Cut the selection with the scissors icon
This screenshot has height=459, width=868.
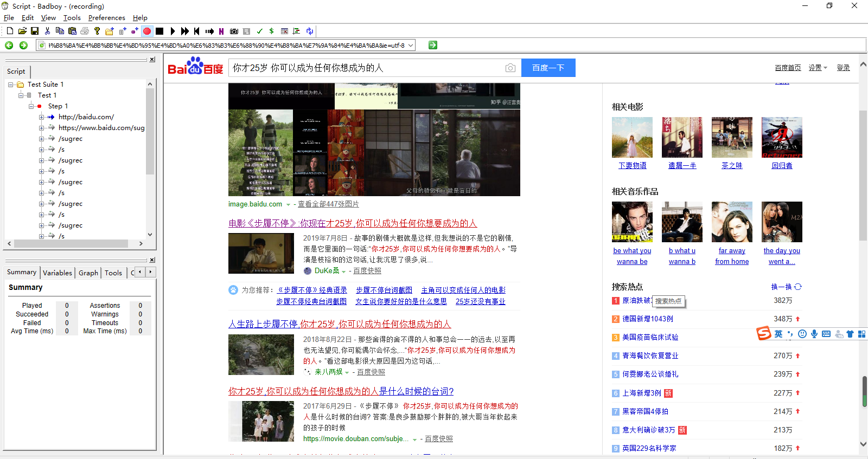(x=48, y=31)
